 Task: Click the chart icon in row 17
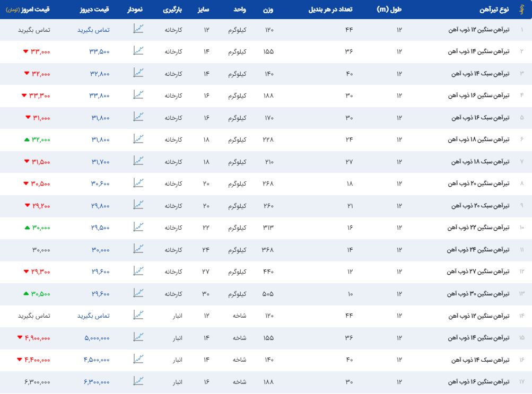(138, 381)
